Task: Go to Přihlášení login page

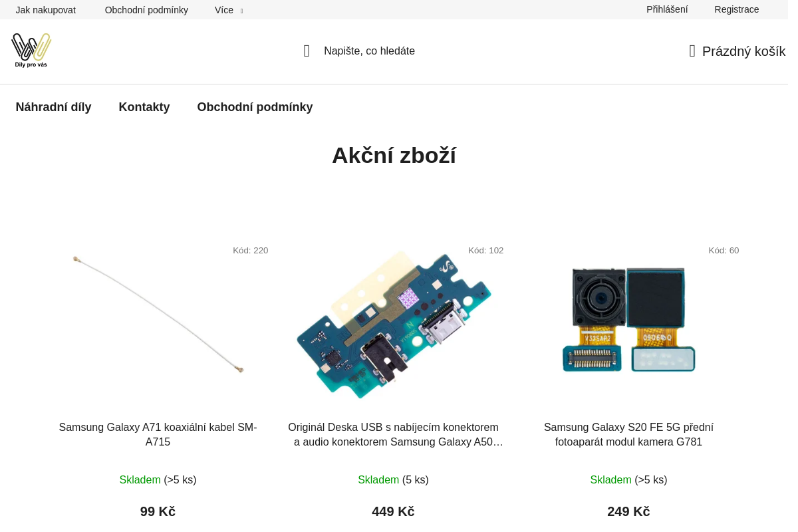Action: 667,9
